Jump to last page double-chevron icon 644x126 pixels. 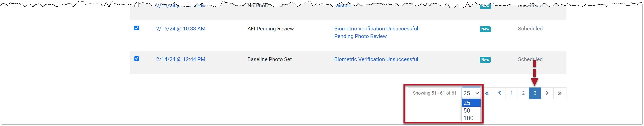560,93
